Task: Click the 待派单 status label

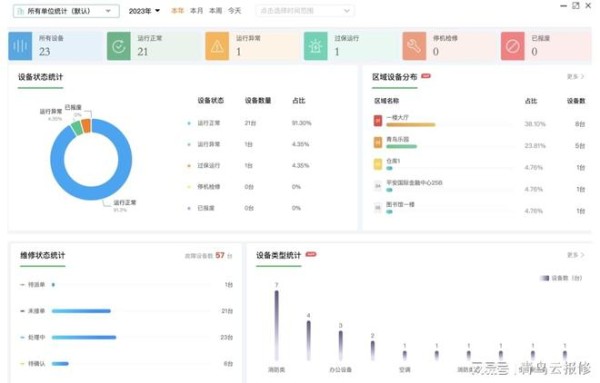Action: 36,284
